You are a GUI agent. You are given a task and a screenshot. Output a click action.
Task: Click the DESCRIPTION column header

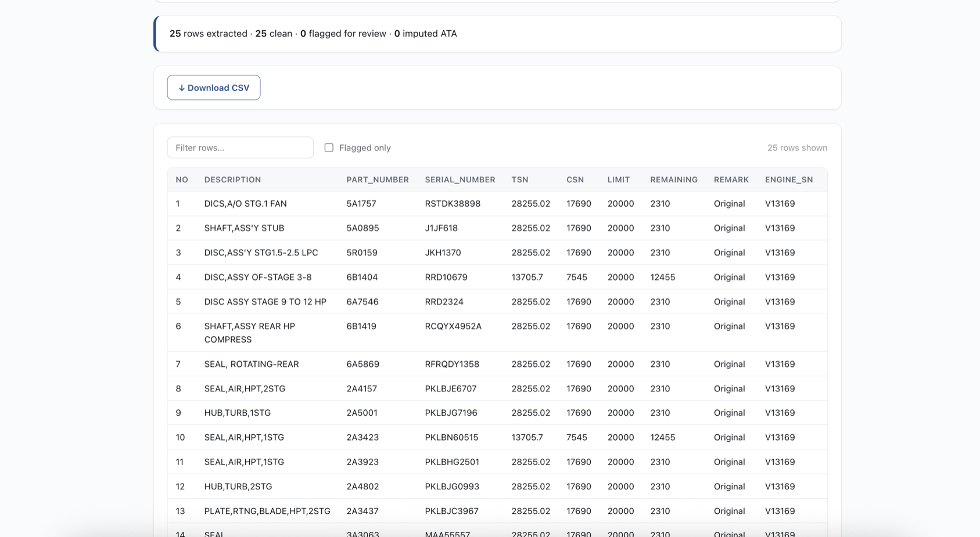tap(232, 180)
